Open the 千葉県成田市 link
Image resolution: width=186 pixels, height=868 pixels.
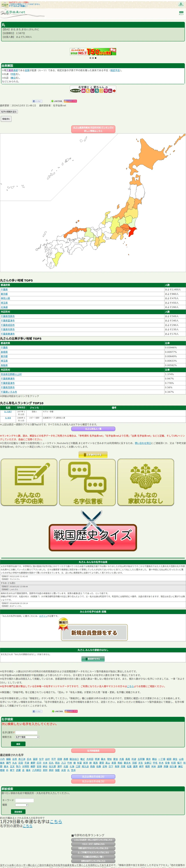click(x=8, y=325)
